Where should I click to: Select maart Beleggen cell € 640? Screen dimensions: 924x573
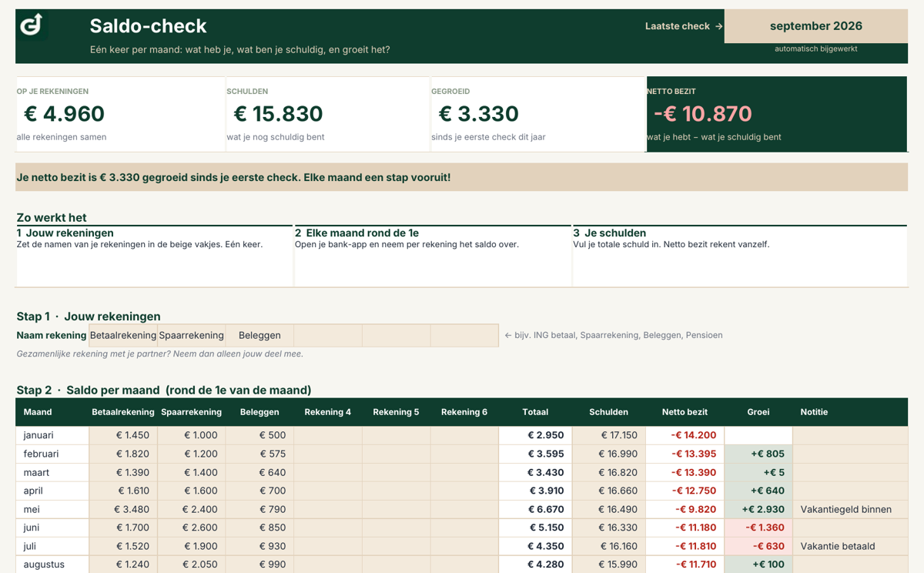tap(259, 472)
